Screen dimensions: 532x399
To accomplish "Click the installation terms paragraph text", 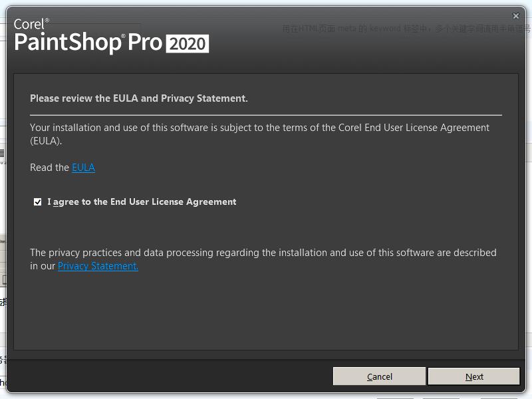I will (x=259, y=134).
